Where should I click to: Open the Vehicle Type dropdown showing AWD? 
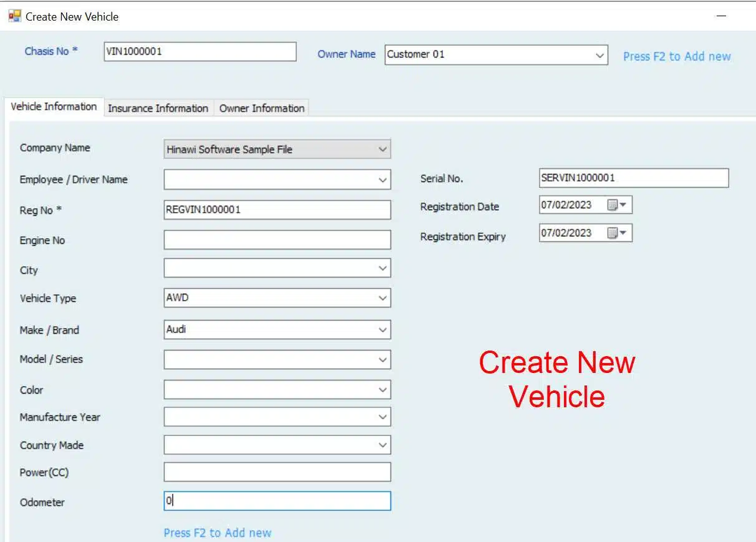(x=382, y=298)
